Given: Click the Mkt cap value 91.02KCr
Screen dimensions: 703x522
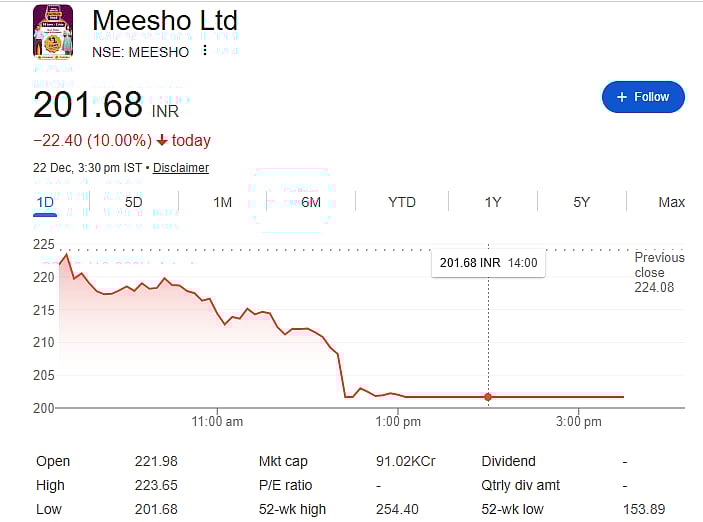Looking at the screenshot, I should (x=405, y=461).
